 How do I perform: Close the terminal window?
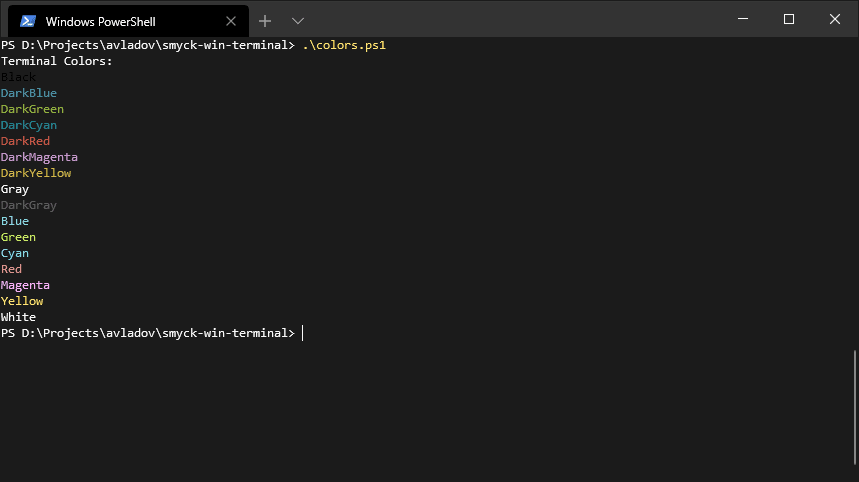click(x=835, y=19)
